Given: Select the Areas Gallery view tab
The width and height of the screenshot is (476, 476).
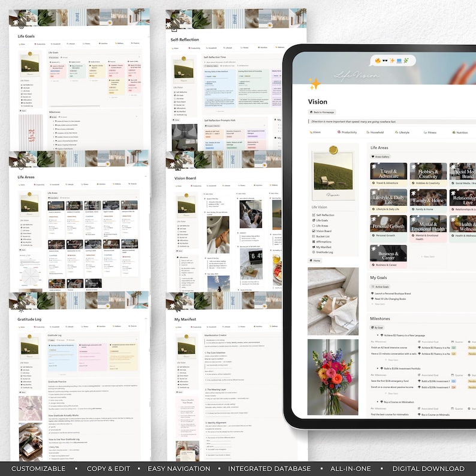Looking at the screenshot, I should pos(380,156).
